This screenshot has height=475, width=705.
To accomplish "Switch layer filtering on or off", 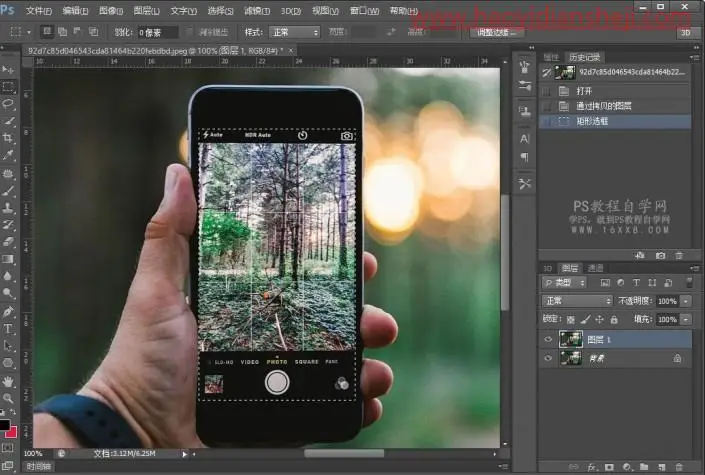I will (x=689, y=282).
